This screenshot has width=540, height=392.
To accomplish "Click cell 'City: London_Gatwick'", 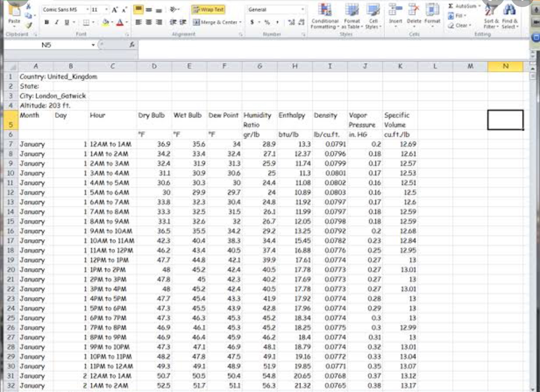I will click(x=53, y=96).
